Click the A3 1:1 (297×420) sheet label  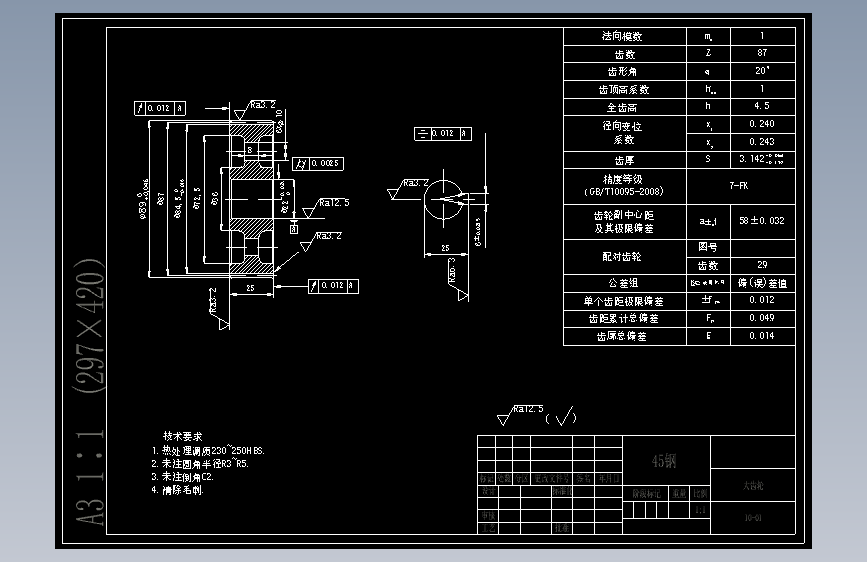tap(90, 392)
